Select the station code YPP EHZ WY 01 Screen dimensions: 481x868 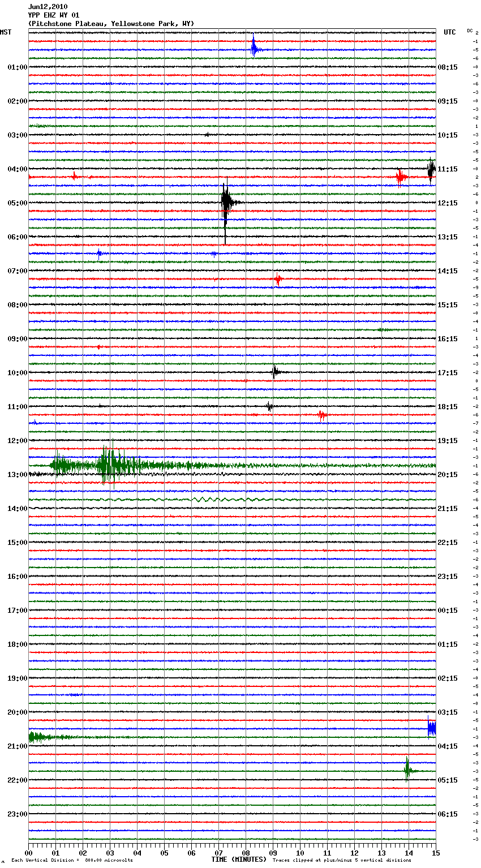[x=54, y=15]
